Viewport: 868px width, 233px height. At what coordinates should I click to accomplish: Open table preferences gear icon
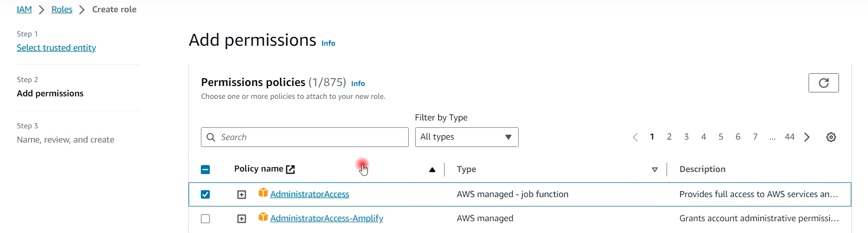(x=831, y=137)
